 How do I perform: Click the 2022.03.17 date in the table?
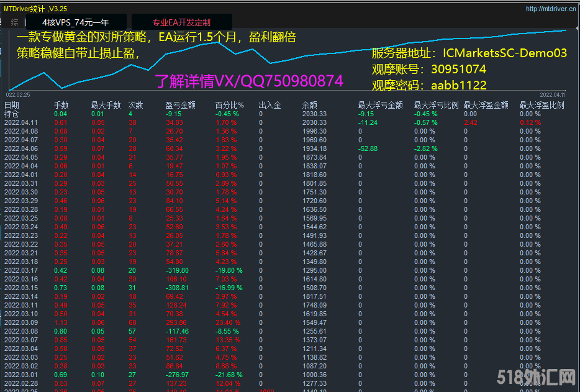(20, 271)
